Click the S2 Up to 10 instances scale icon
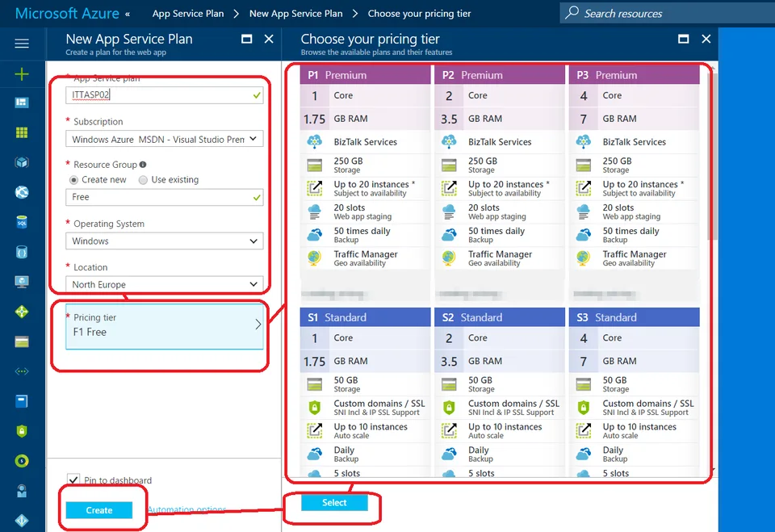Viewport: 775px width, 532px height. (449, 430)
